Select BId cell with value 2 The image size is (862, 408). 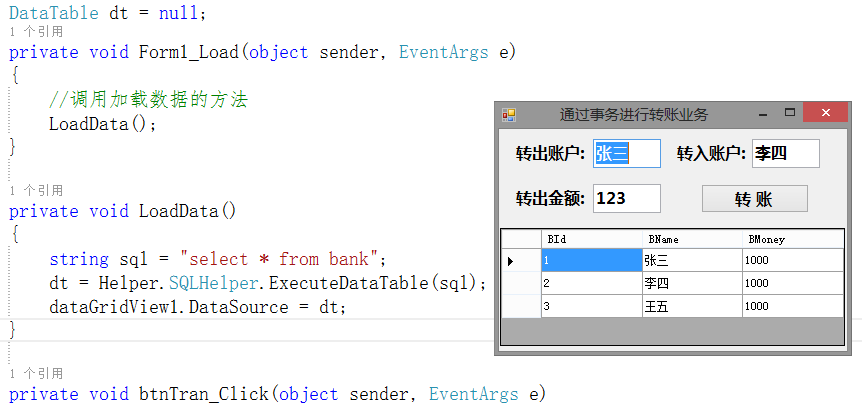tap(592, 283)
